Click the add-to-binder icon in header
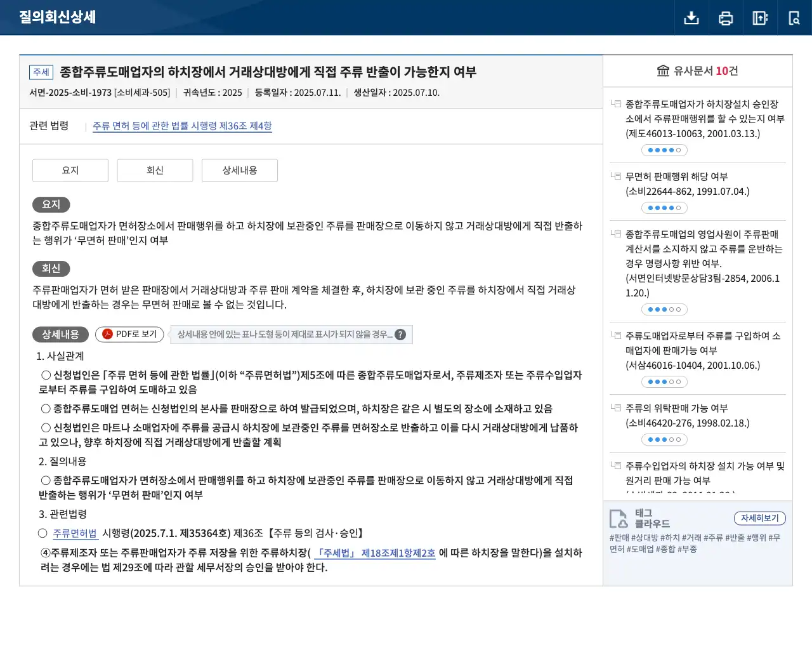Viewport: 812px width, 650px height. pyautogui.click(x=760, y=18)
